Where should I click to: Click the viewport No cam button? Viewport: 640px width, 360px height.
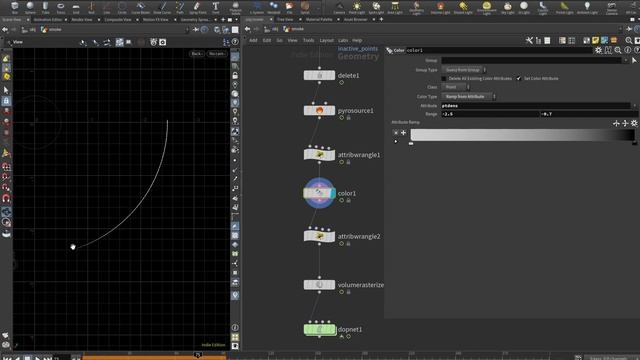tap(217, 54)
